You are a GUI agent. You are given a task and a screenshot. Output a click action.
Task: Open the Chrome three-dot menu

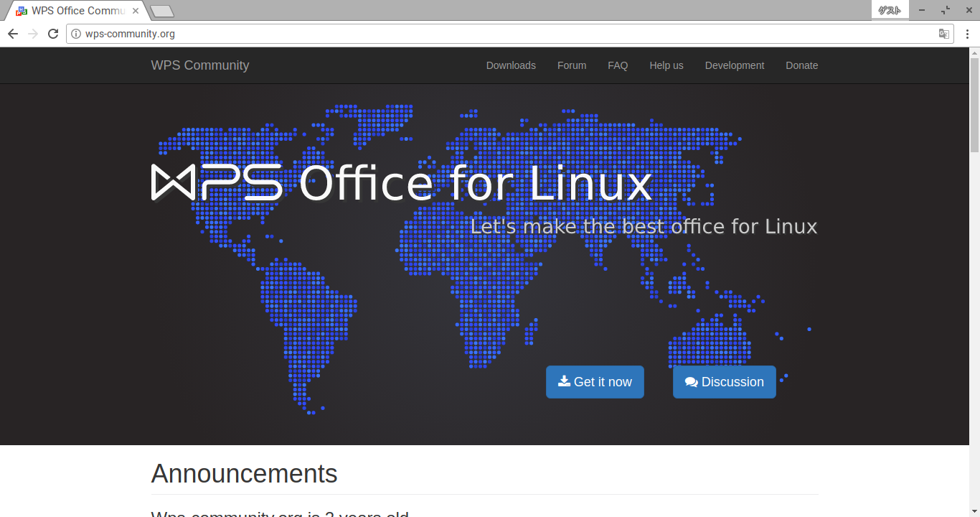tap(967, 34)
